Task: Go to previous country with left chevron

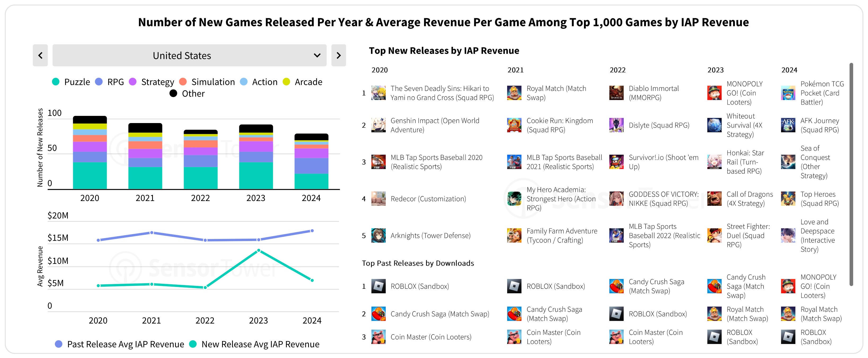Action: click(x=41, y=56)
